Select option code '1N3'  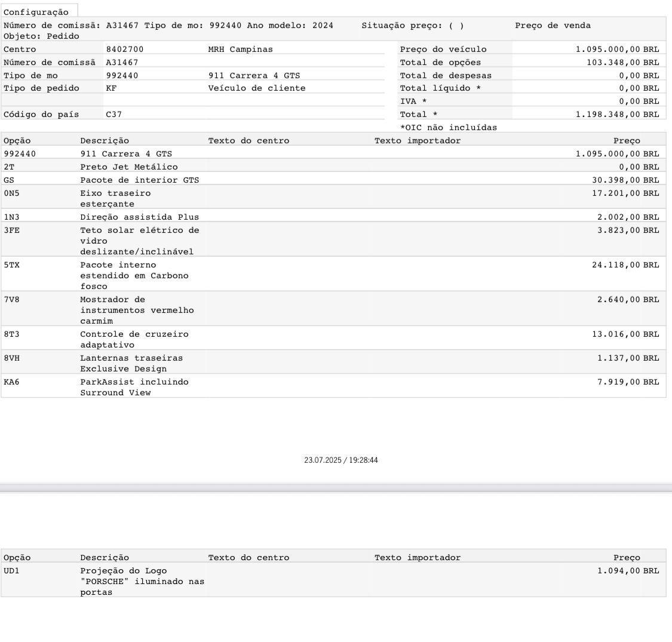point(11,217)
